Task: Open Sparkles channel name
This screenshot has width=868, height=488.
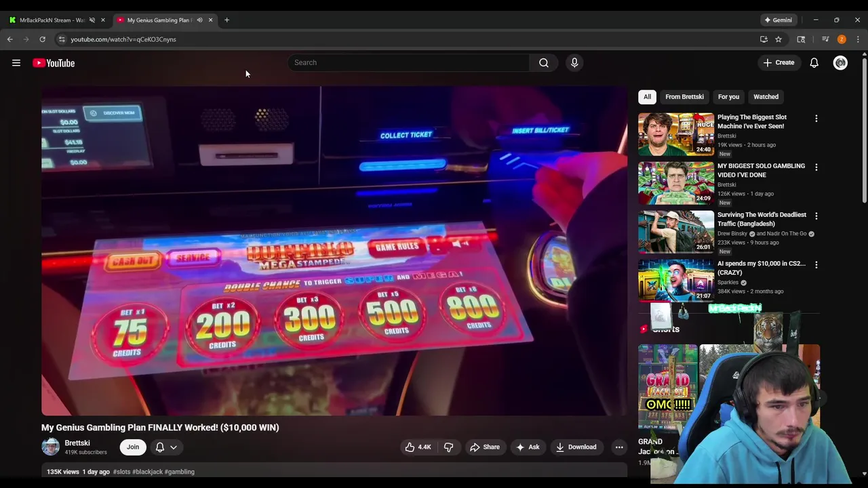Action: pos(728,283)
